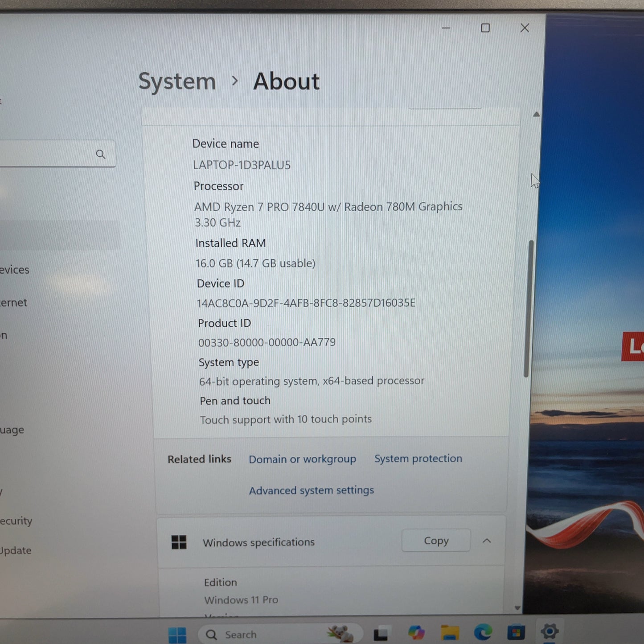Image resolution: width=644 pixels, height=644 pixels.
Task: Collapse the Windows specifications section
Action: [x=487, y=541]
